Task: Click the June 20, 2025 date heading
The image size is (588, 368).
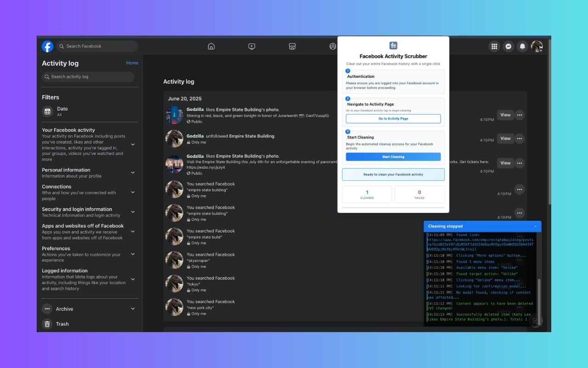Action: [185, 98]
